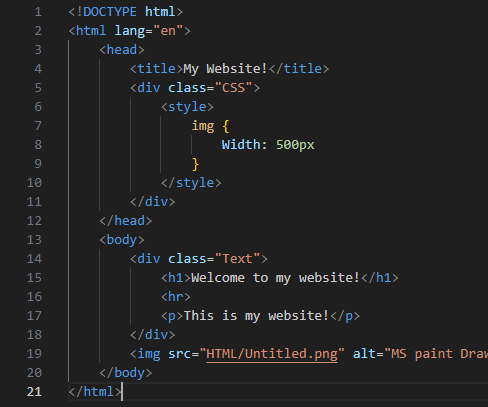The height and width of the screenshot is (407, 488).
Task: Click the Width property name
Action: (x=241, y=145)
